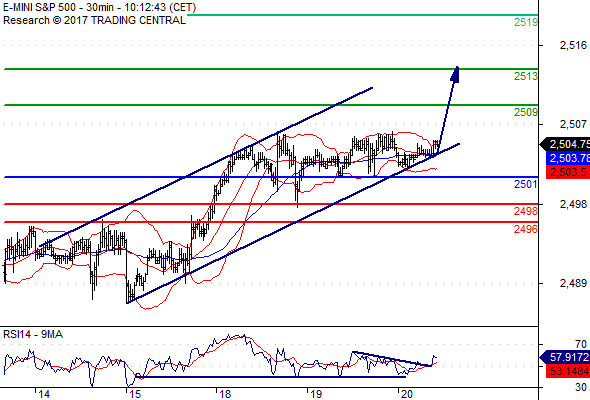Click the 2,498 price axis value
Viewport: 590px width, 400px height.
pyautogui.click(x=573, y=204)
